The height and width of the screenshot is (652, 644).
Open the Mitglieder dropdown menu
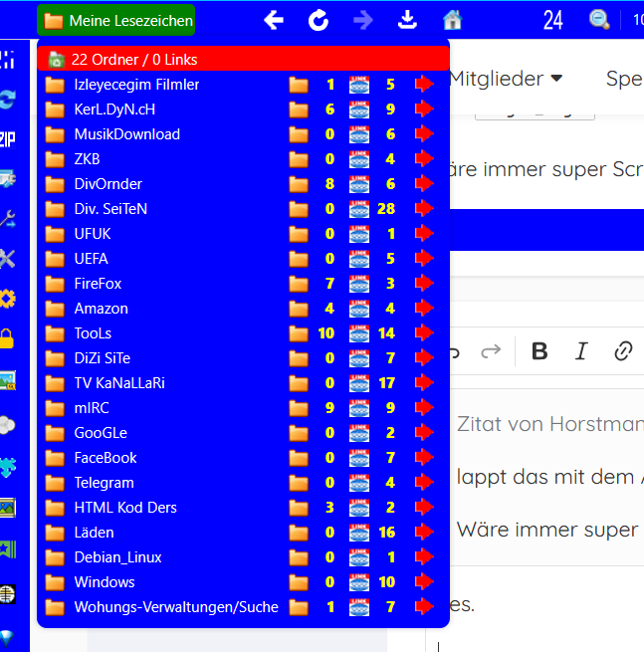[506, 79]
